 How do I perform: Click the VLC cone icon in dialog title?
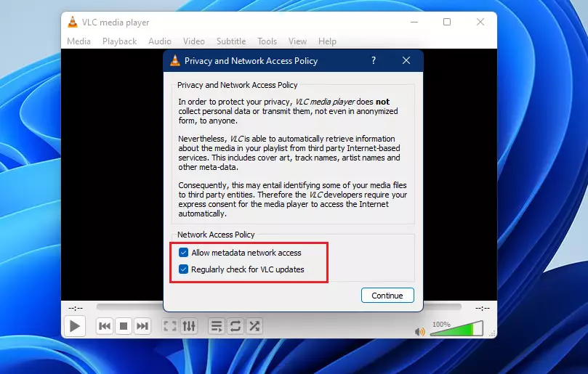pos(175,60)
